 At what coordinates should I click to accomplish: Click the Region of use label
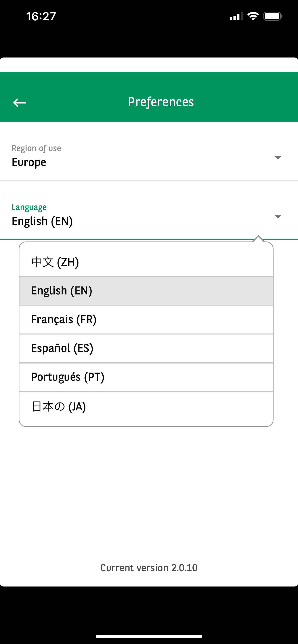tap(36, 148)
